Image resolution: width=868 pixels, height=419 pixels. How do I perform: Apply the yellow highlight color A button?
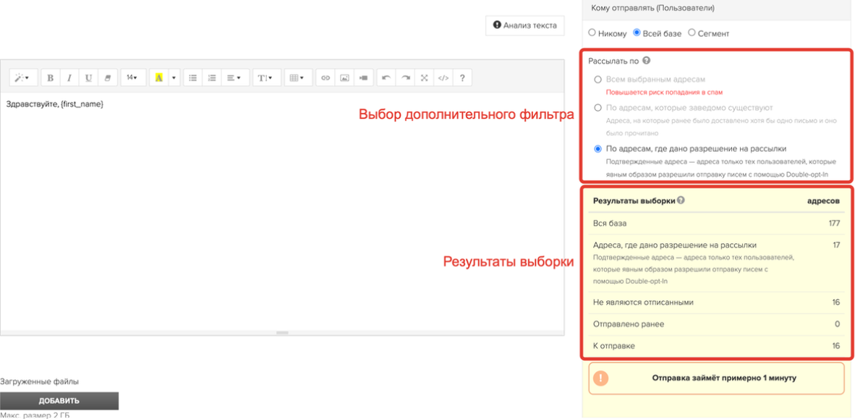(x=159, y=78)
